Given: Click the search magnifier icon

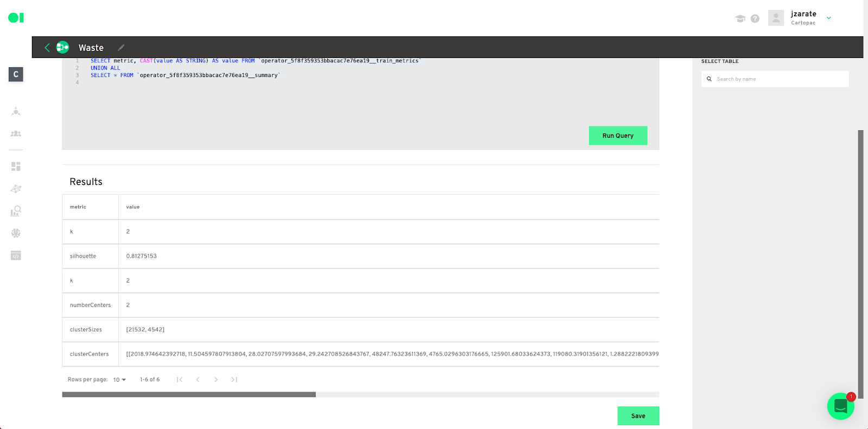Looking at the screenshot, I should [x=709, y=79].
